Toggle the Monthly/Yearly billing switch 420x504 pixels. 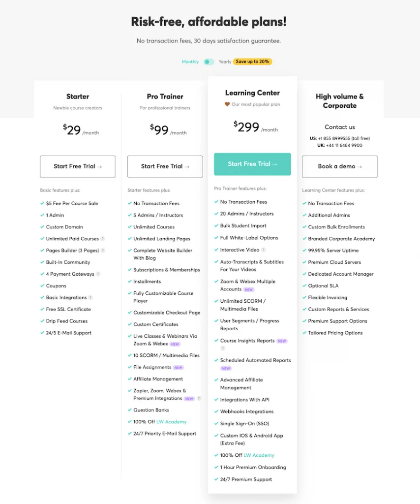pos(209,62)
